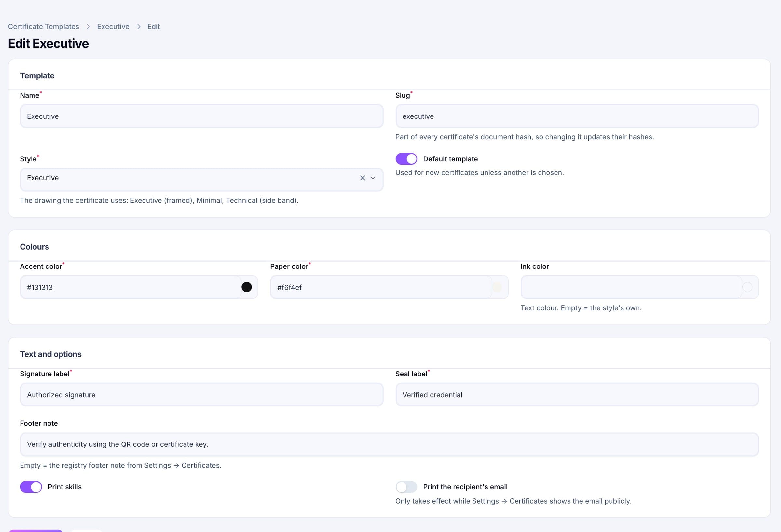
Task: Clear the Style selection with the X icon
Action: (x=362, y=178)
